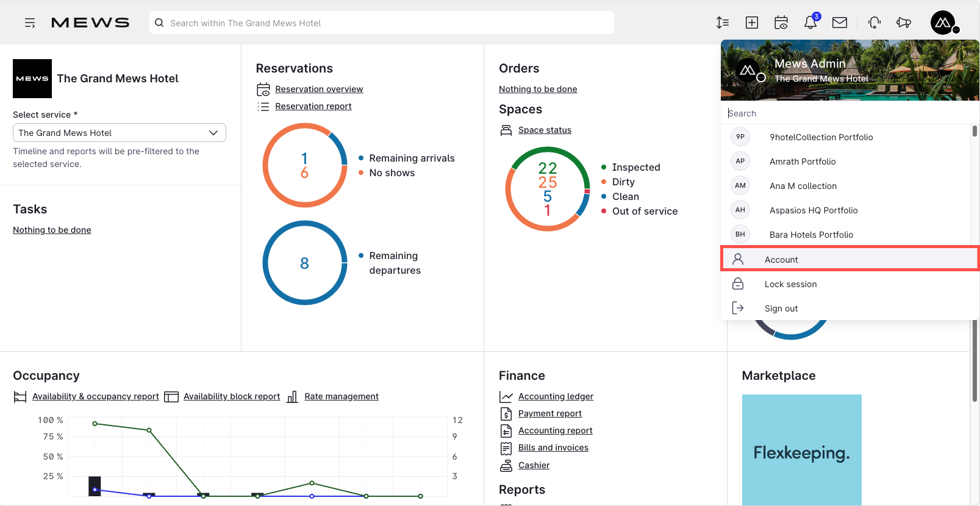Click the plus create-new icon
Viewport: 980px width, 506px height.
click(752, 23)
